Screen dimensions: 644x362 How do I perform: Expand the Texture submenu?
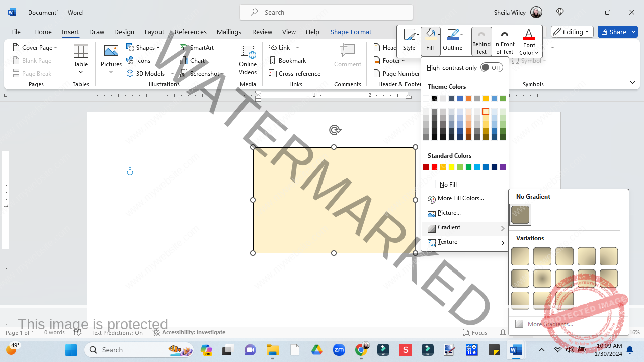(x=465, y=242)
